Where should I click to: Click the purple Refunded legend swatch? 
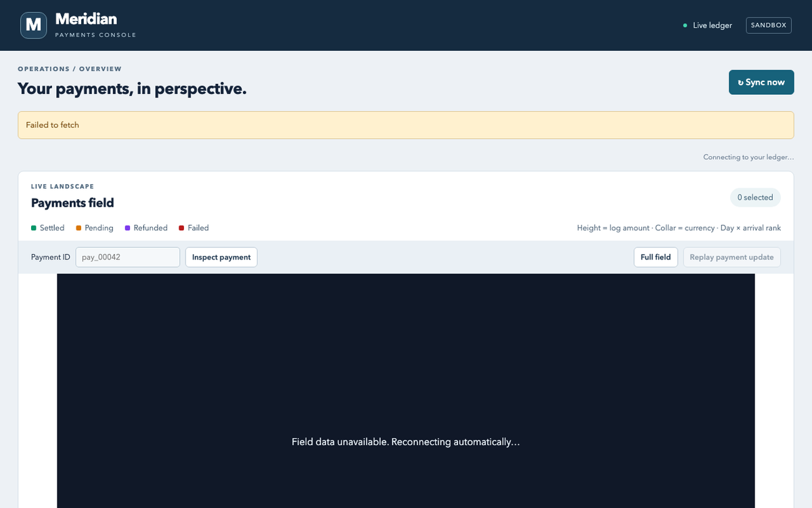[127, 228]
